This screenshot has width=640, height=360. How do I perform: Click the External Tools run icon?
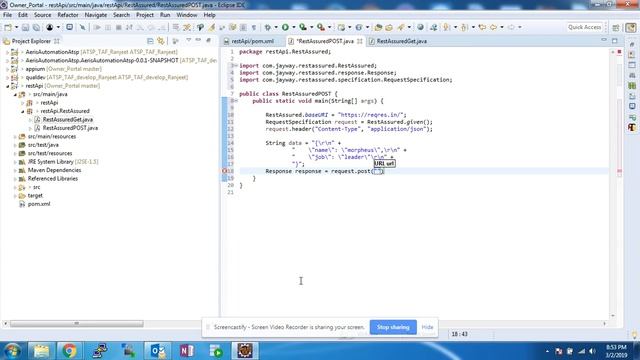coord(321,27)
